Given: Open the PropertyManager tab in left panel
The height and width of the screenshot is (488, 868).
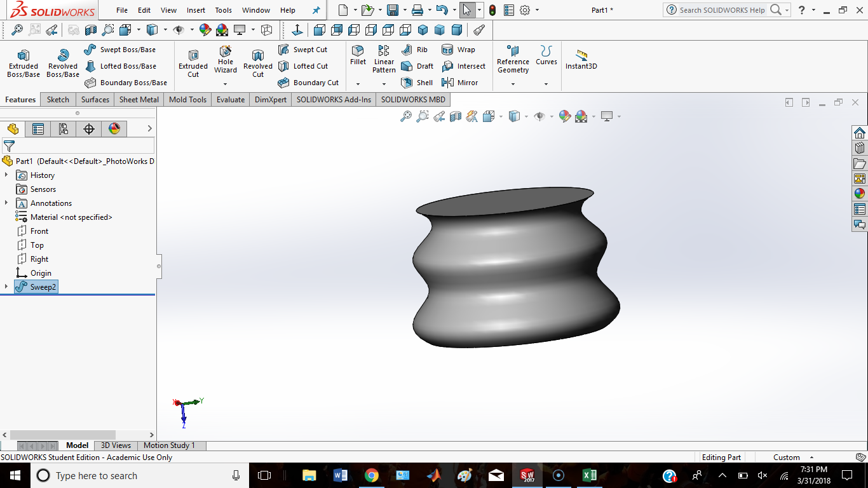Looking at the screenshot, I should pos(38,129).
